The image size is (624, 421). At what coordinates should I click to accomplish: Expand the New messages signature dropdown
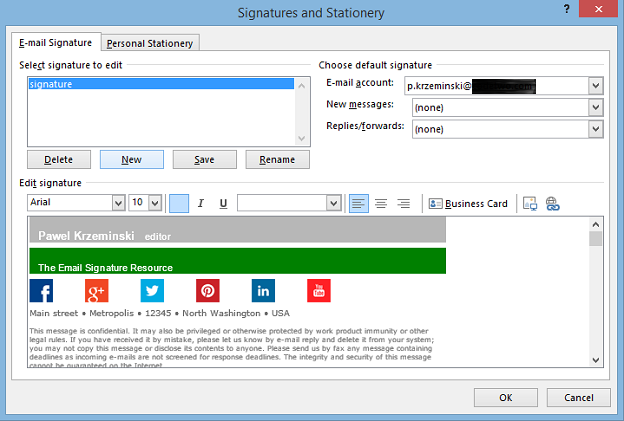coord(596,107)
